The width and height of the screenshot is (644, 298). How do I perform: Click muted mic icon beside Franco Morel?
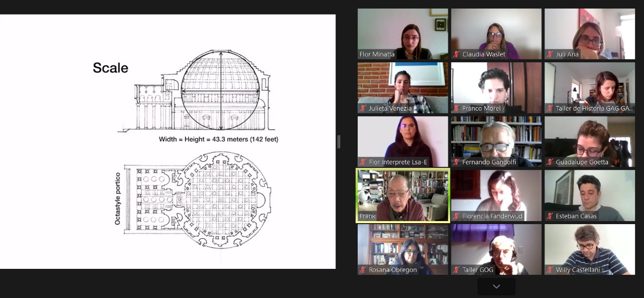coord(457,108)
